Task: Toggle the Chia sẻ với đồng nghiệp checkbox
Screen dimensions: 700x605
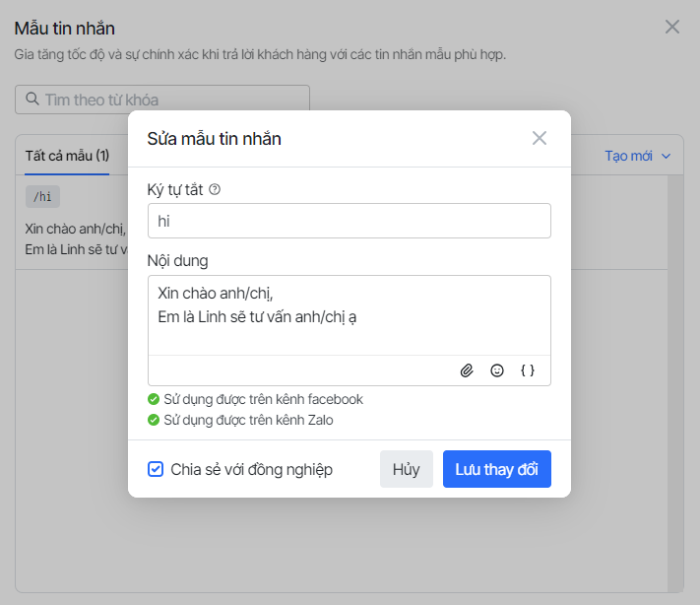Action: (x=156, y=469)
